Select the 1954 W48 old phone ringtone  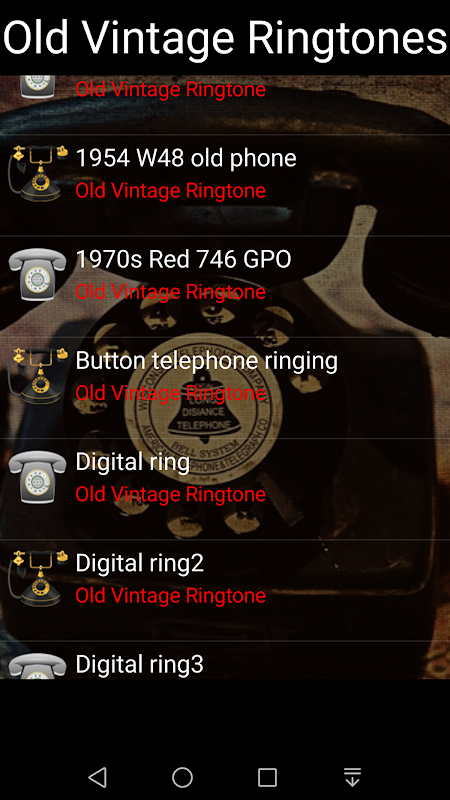225,185
